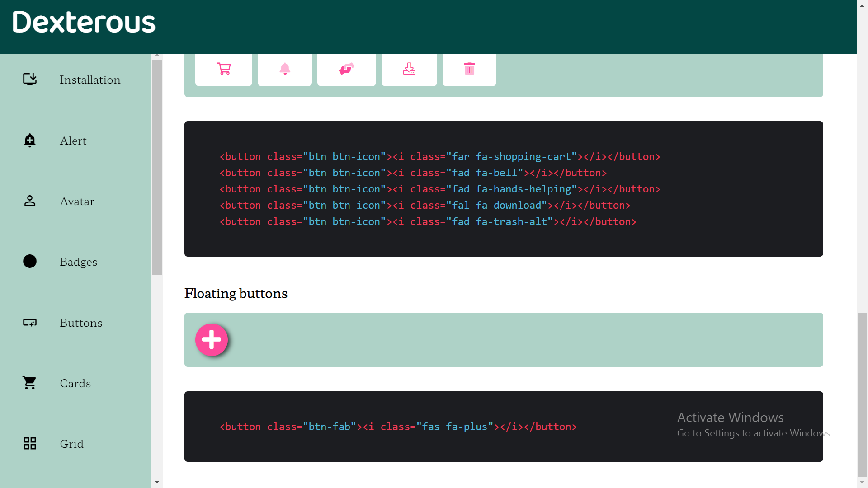Click the helping-hands icon button
The height and width of the screenshot is (488, 868).
[x=346, y=69]
